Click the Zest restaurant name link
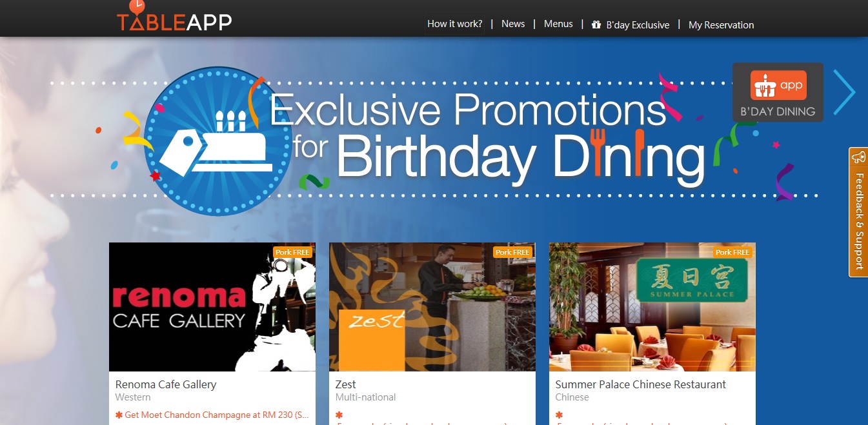Viewport: 868px width, 425px height. coord(346,384)
